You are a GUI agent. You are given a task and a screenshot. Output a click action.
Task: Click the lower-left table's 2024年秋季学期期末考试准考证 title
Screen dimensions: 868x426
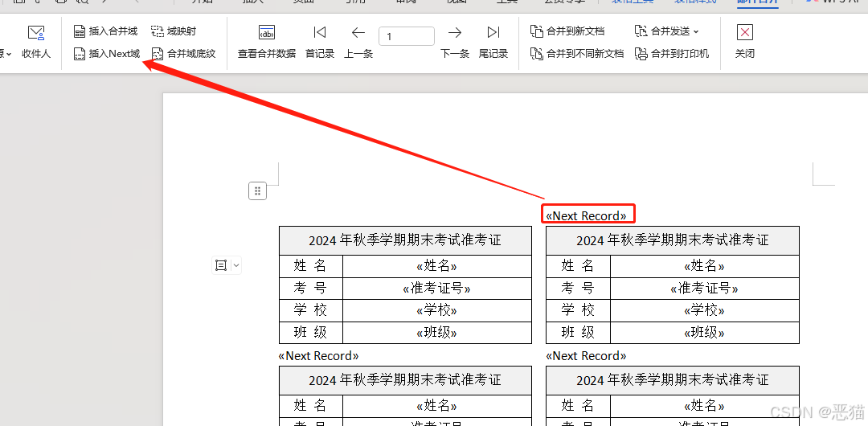405,380
